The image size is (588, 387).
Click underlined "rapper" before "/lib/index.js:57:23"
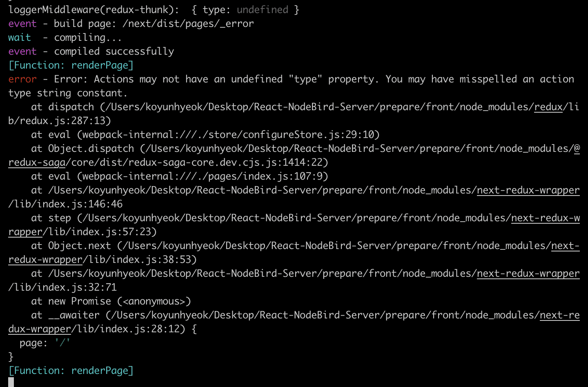pyautogui.click(x=25, y=232)
